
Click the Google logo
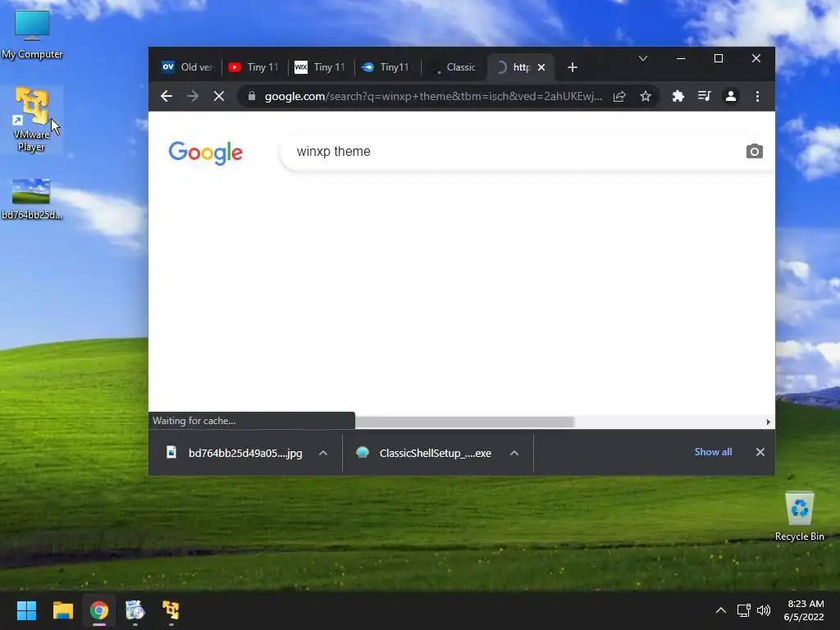pyautogui.click(x=206, y=153)
